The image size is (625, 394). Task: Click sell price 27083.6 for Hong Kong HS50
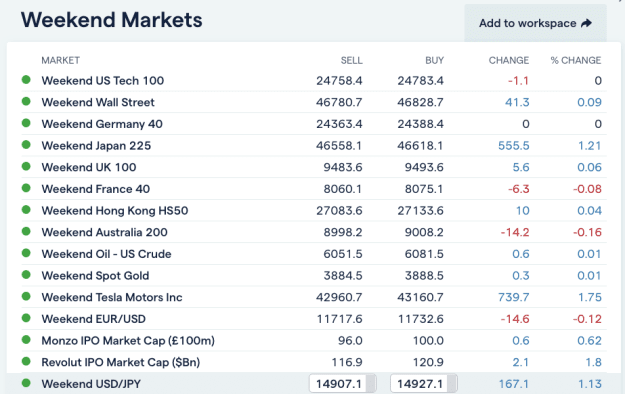click(x=339, y=211)
